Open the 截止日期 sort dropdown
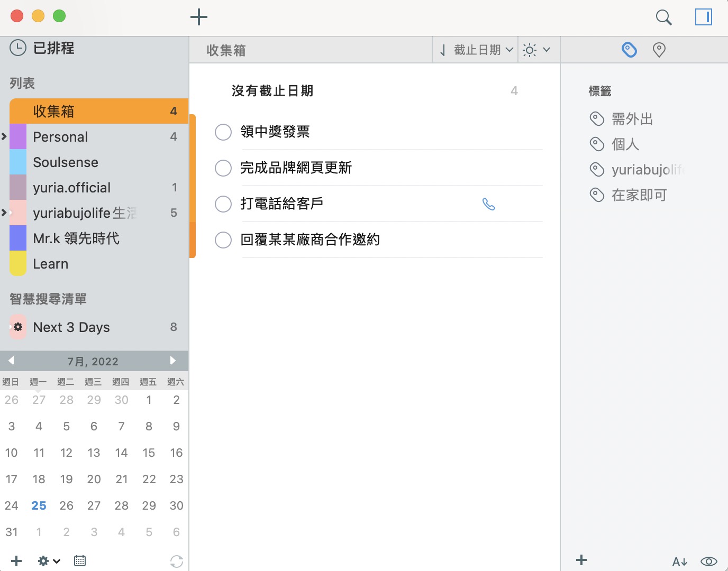This screenshot has width=728, height=571. pos(476,50)
